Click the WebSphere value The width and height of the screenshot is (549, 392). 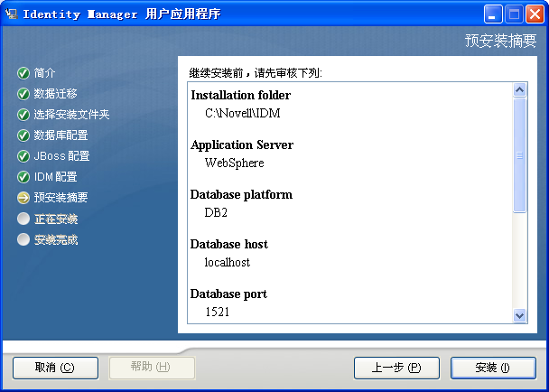[x=234, y=163]
